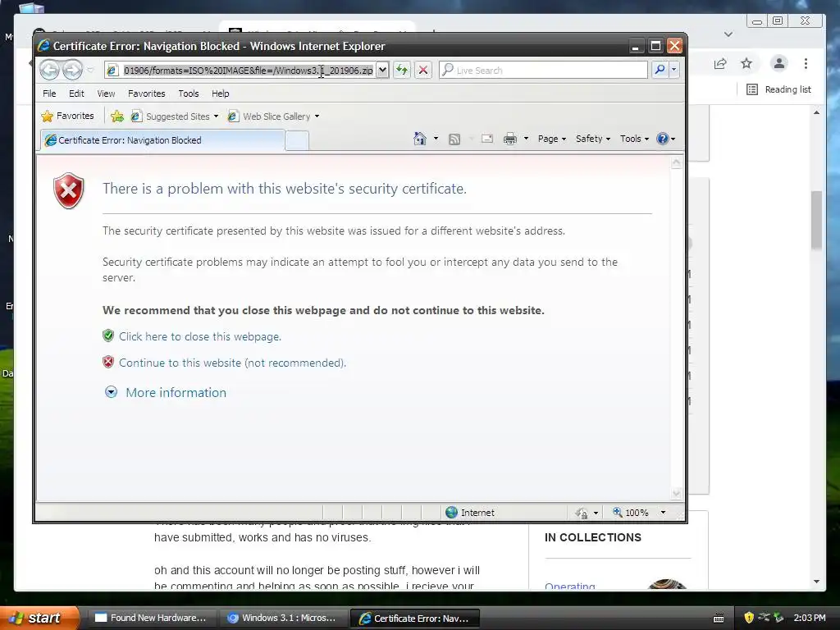Open Protected Mode status icon dropdown
The width and height of the screenshot is (840, 630).
[x=586, y=513]
